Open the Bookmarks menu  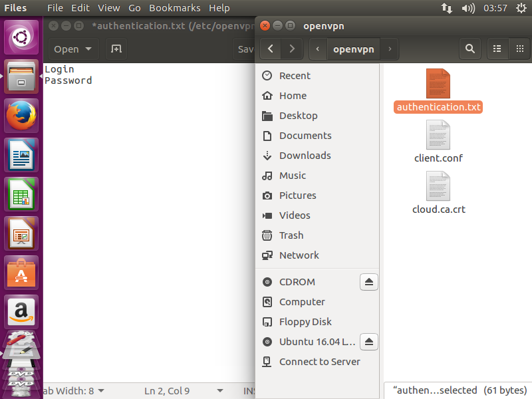pos(175,8)
